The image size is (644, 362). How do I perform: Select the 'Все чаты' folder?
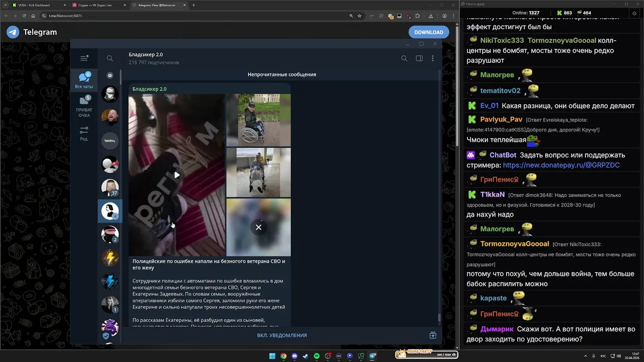84,80
